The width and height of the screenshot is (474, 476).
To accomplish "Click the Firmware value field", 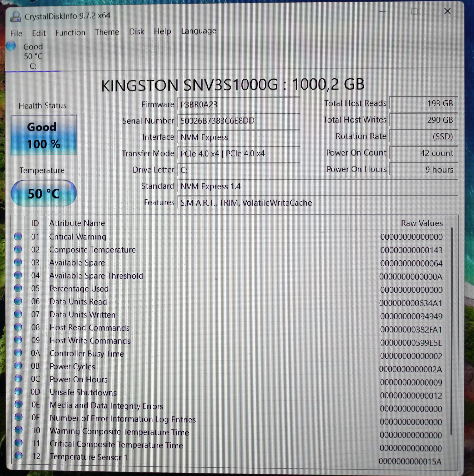I will pos(238,104).
